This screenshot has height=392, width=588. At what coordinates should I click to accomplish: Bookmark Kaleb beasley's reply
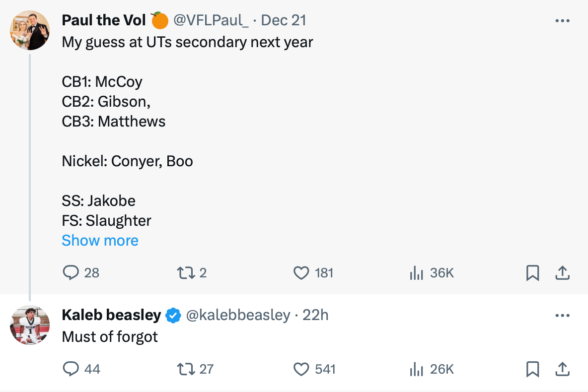pos(532,369)
